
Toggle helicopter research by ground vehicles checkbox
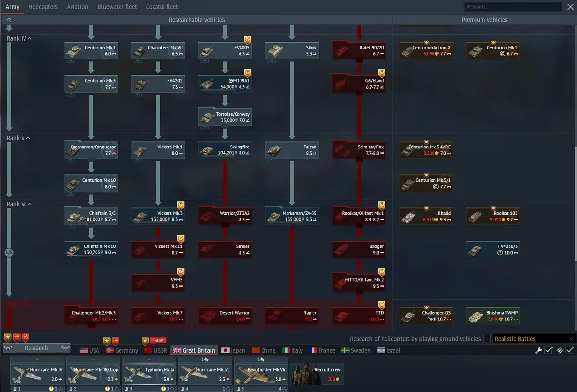tap(487, 339)
